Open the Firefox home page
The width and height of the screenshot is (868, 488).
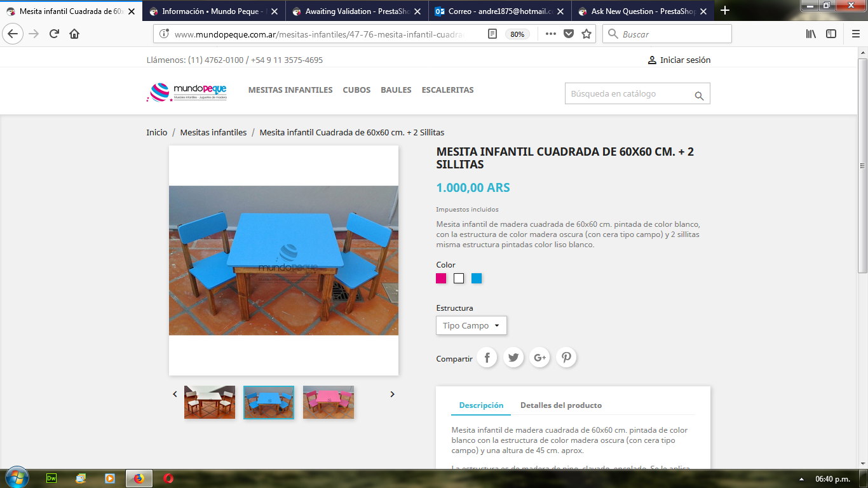coord(74,34)
